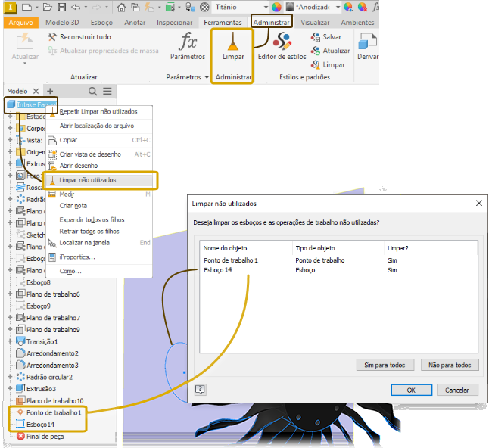
Task: Click small Limpar in Estilos e padrões panel
Action: point(328,64)
